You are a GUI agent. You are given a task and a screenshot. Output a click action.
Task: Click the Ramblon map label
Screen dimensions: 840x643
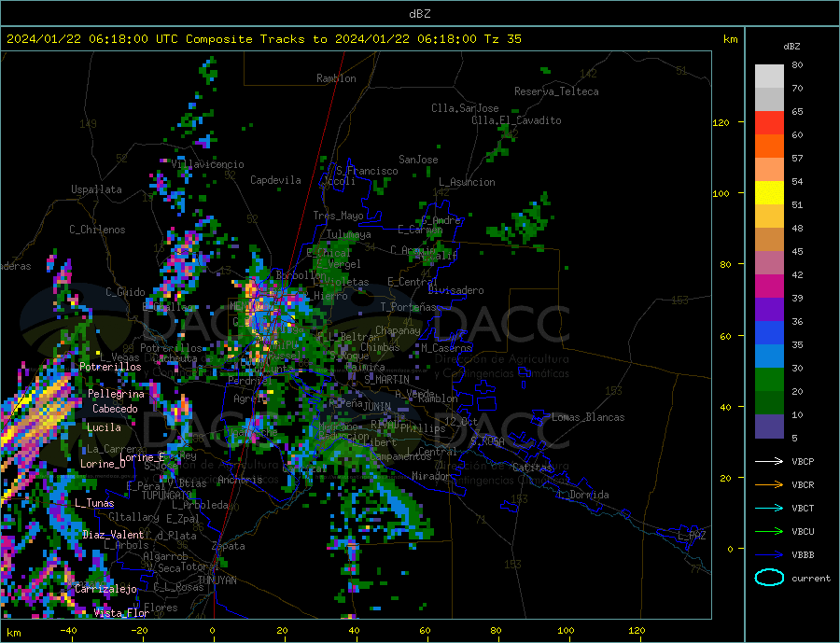pyautogui.click(x=336, y=78)
